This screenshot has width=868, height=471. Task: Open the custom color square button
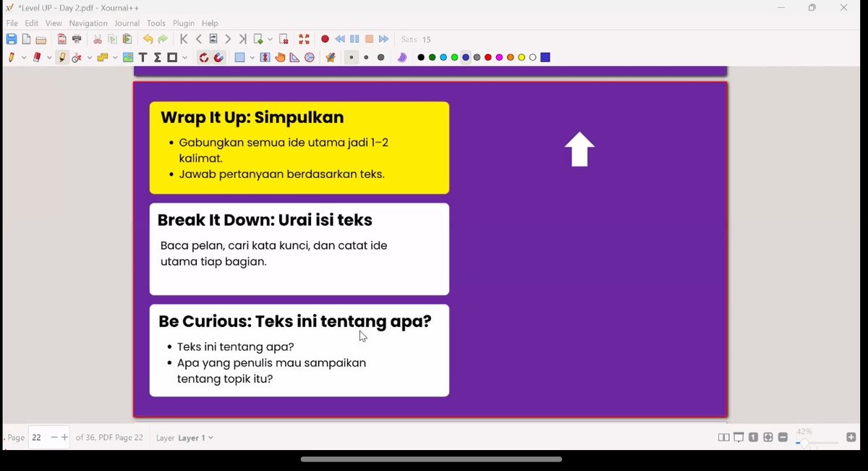[x=545, y=57]
